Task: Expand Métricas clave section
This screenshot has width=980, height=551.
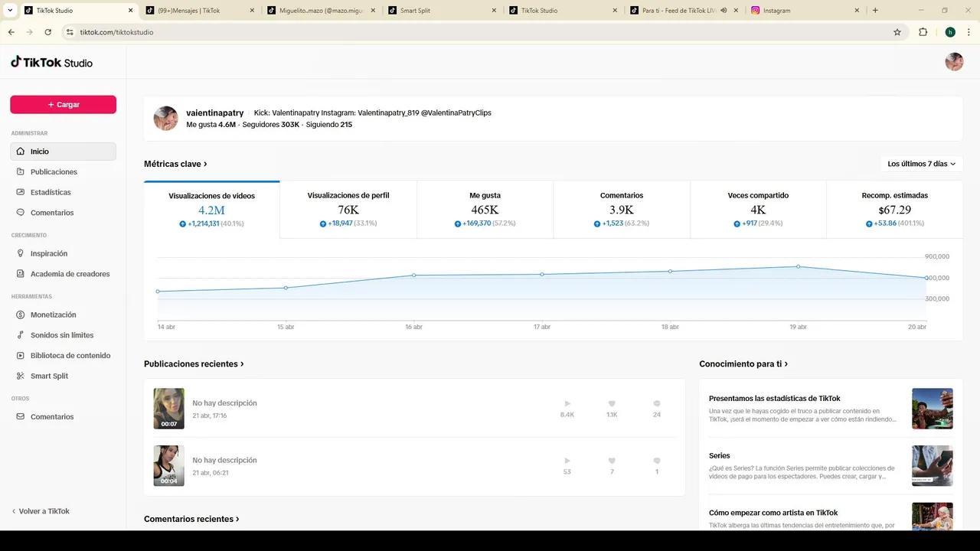Action: pos(175,164)
